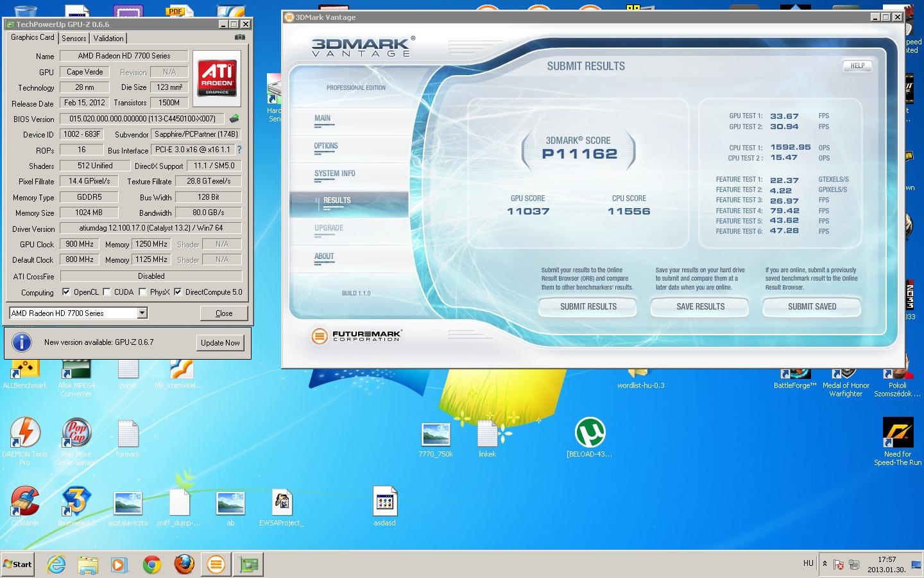
Task: Click the HELP button in 3DMark
Action: tap(857, 66)
